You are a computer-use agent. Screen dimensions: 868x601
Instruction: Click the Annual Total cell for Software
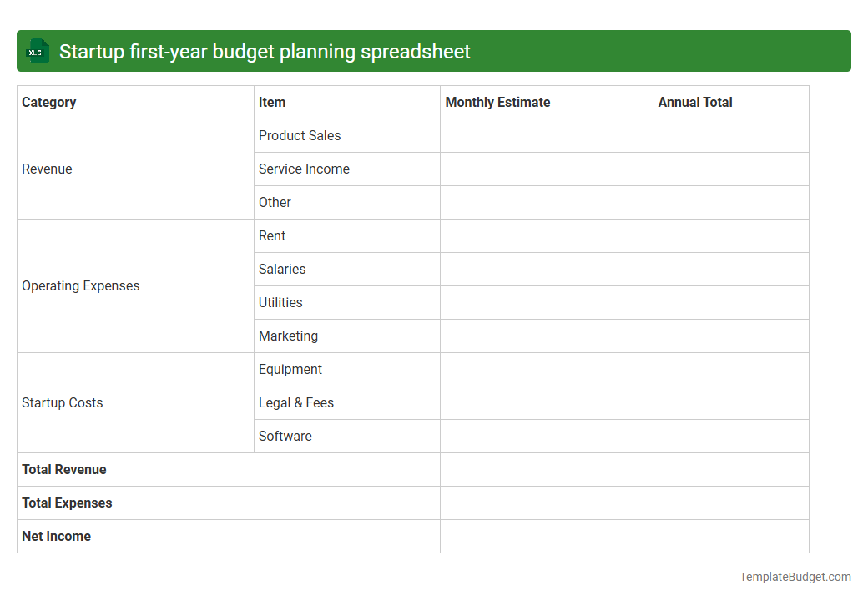pos(731,436)
